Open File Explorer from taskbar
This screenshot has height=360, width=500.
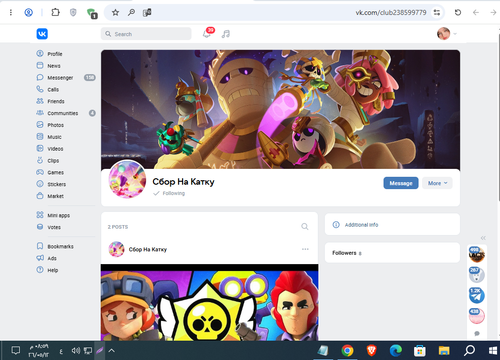[444, 351]
